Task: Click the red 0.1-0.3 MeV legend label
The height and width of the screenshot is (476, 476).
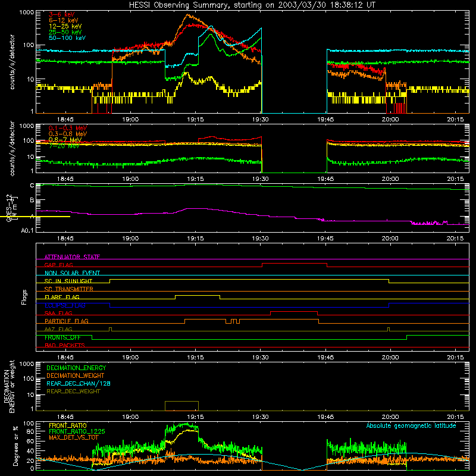Action: (68, 128)
